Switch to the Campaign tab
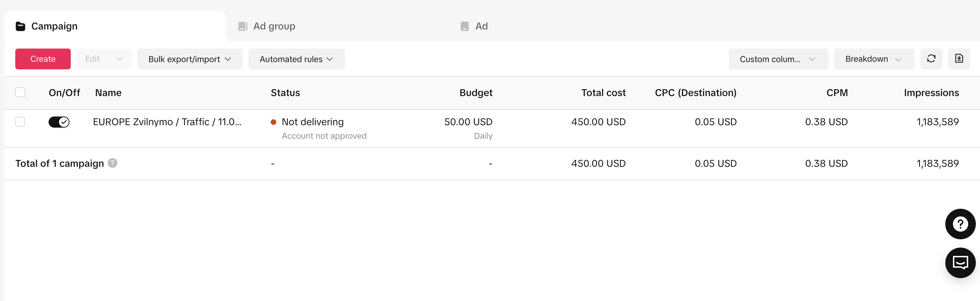The width and height of the screenshot is (980, 301). point(115,26)
